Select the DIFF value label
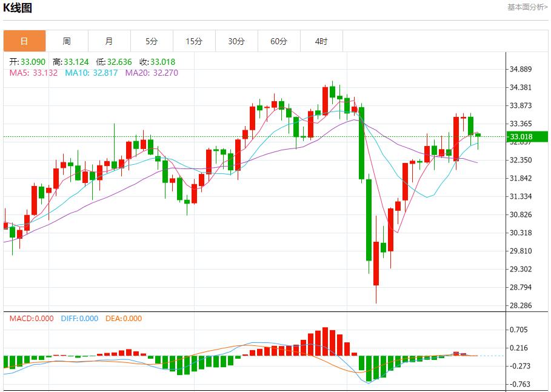Image resolution: width=551 pixels, height=392 pixels. coord(79,319)
